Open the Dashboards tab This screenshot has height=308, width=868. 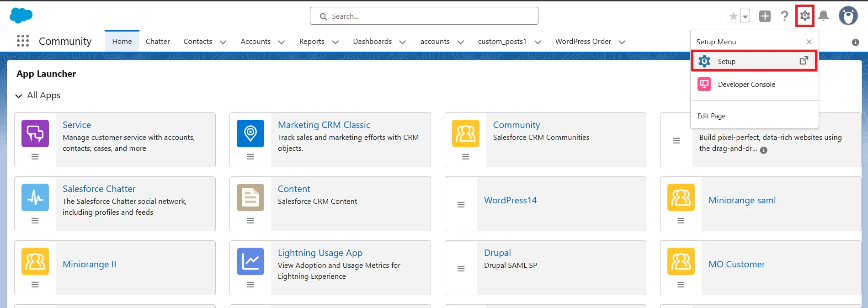coord(372,42)
